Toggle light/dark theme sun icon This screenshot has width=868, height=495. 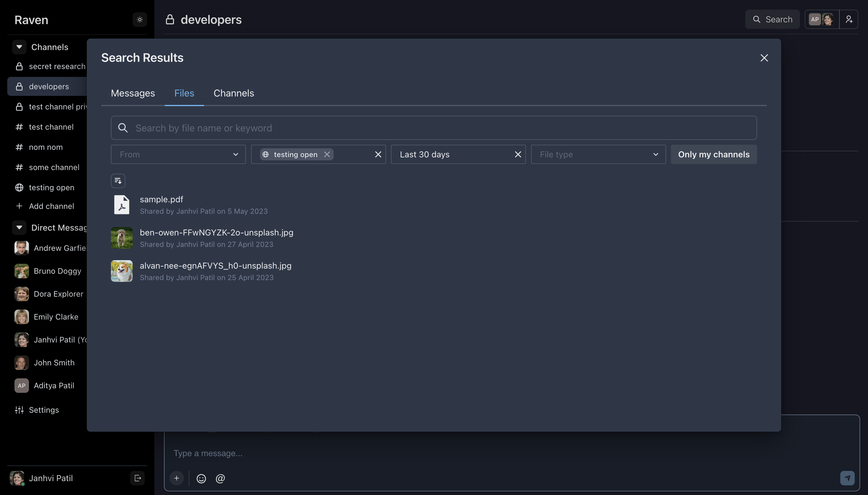pyautogui.click(x=140, y=20)
